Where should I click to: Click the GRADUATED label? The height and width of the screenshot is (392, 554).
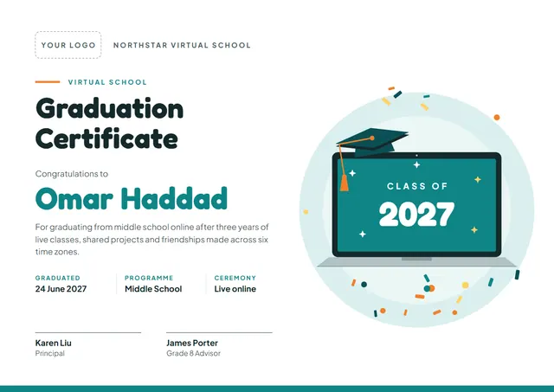[58, 278]
